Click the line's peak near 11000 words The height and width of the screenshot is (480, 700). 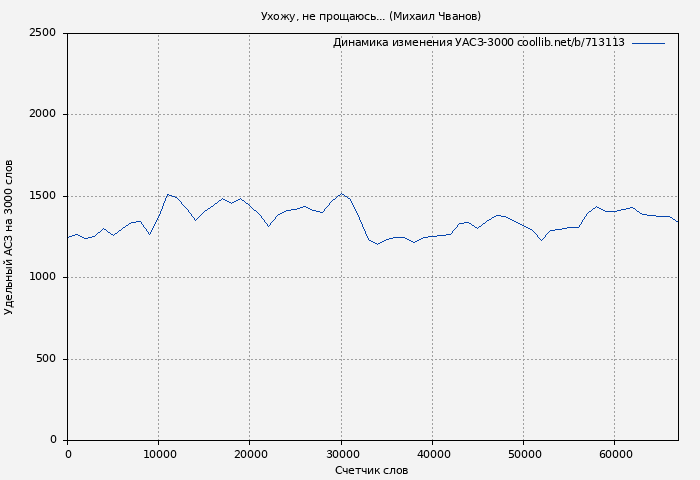[x=168, y=195]
